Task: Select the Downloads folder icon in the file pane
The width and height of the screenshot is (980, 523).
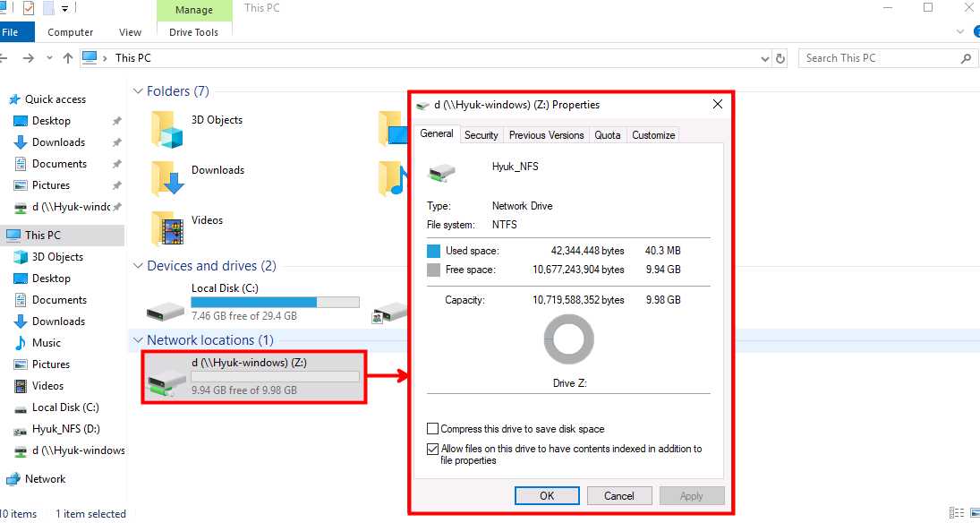Action: (167, 179)
